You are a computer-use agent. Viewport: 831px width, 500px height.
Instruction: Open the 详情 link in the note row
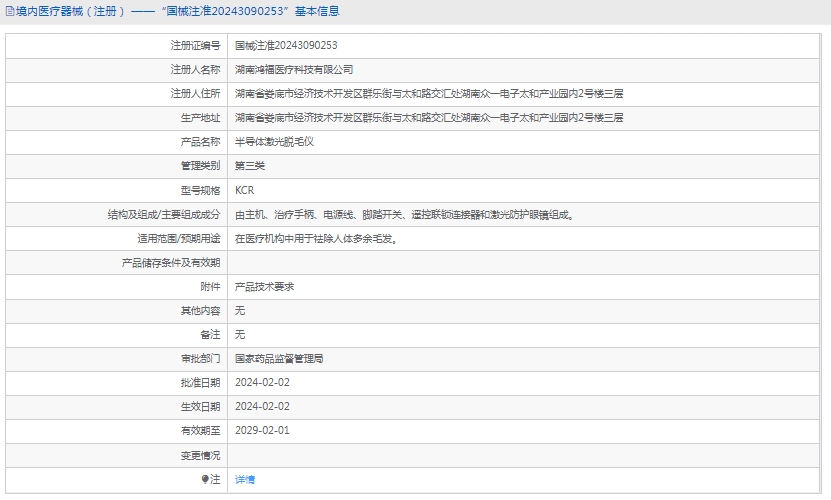(x=245, y=479)
